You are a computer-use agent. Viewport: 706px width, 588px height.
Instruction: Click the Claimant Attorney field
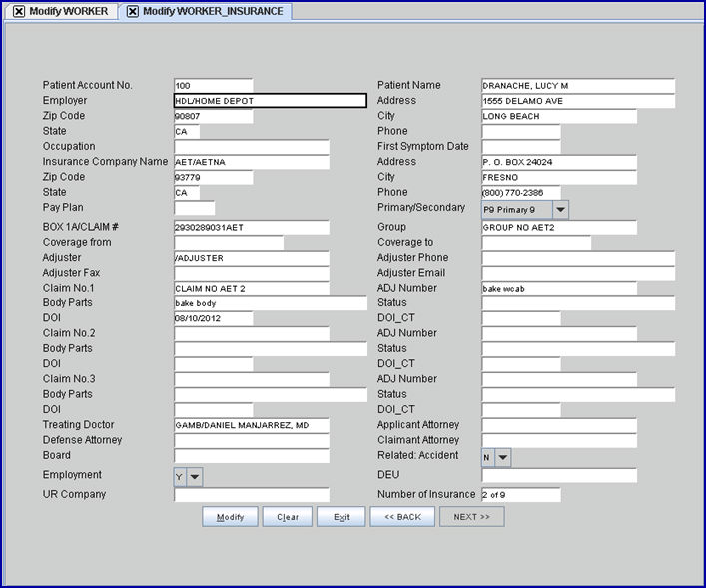coord(559,441)
